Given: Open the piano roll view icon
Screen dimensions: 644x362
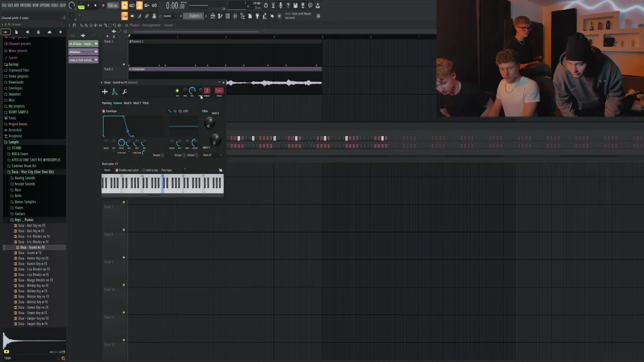Looking at the screenshot, I should point(220,16).
